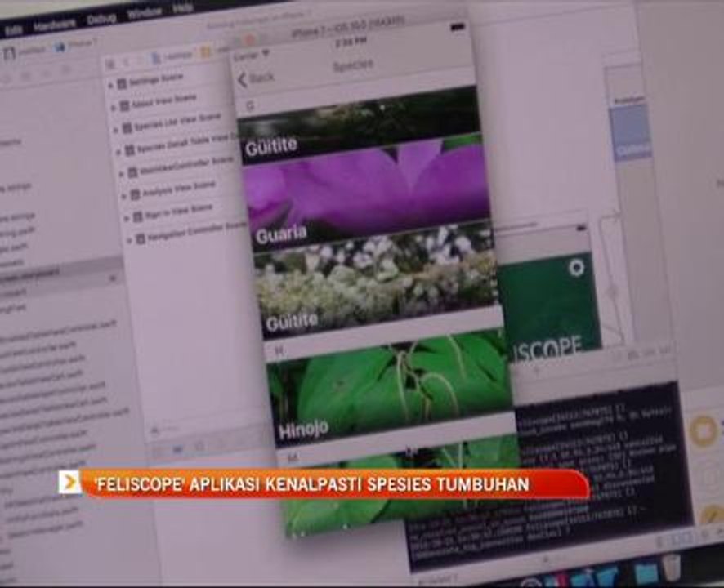724x588 pixels.
Task: Click the related items grid icon in jump bar
Action: (110, 65)
